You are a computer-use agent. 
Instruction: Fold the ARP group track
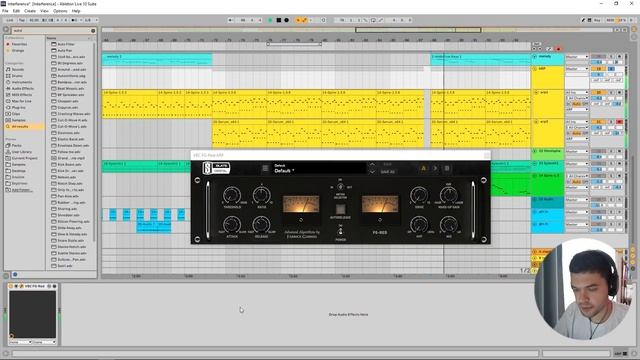pyautogui.click(x=535, y=69)
